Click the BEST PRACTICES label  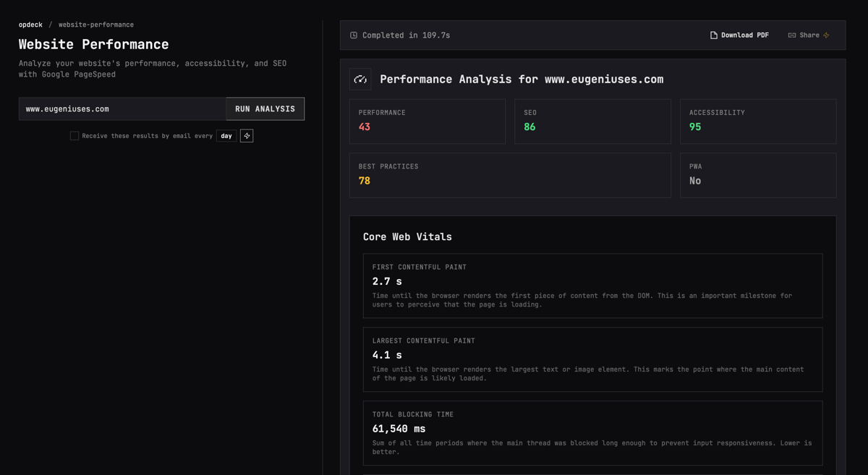tap(388, 167)
